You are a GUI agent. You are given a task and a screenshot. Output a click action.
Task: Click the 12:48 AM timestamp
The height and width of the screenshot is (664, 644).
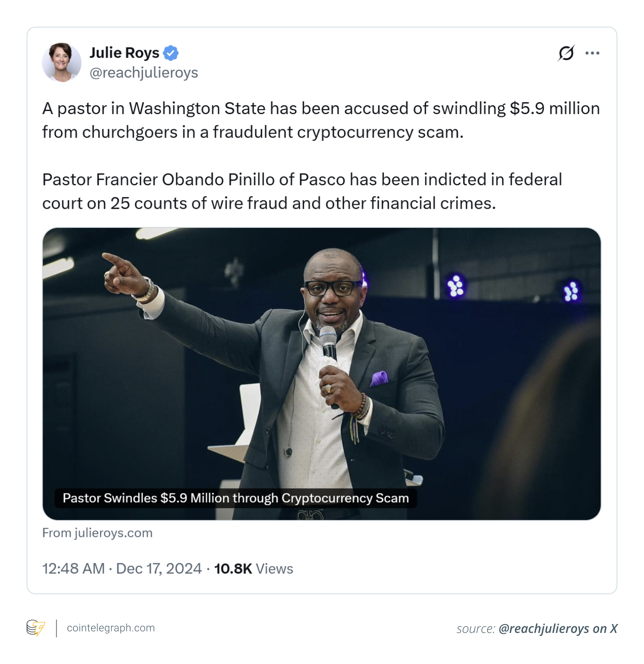73,569
